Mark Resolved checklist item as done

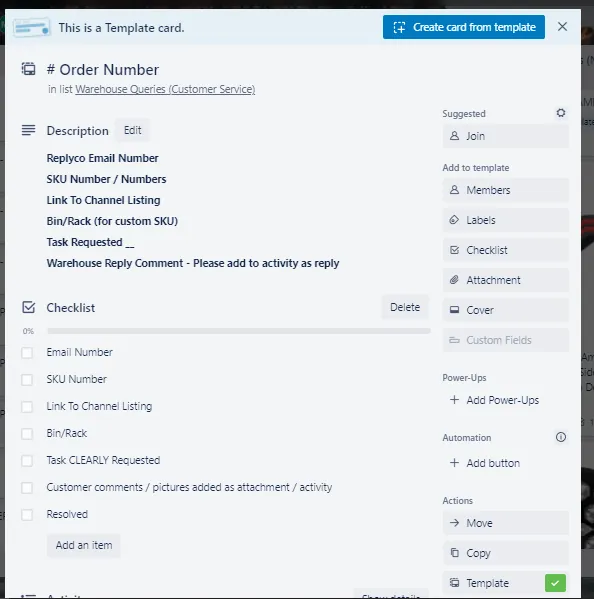coord(27,515)
